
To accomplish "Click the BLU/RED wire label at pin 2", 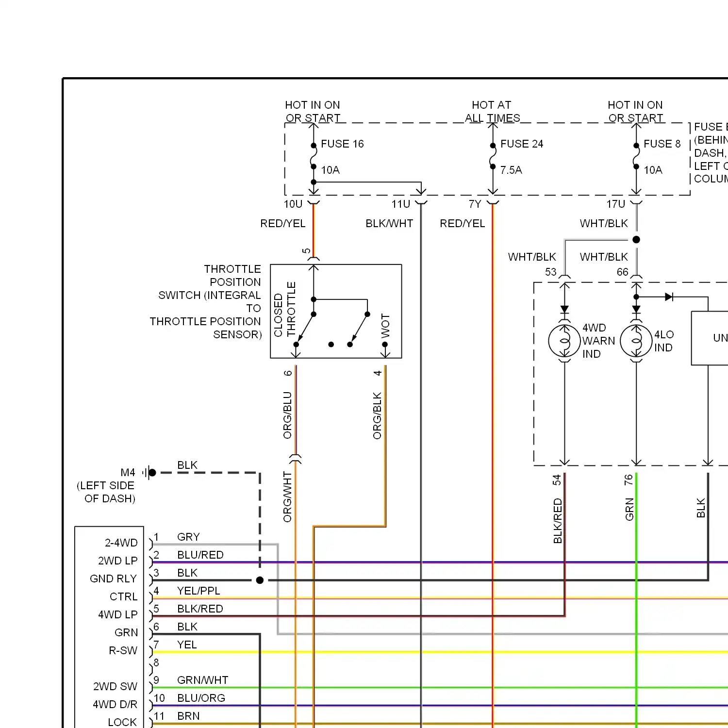I will [x=200, y=555].
